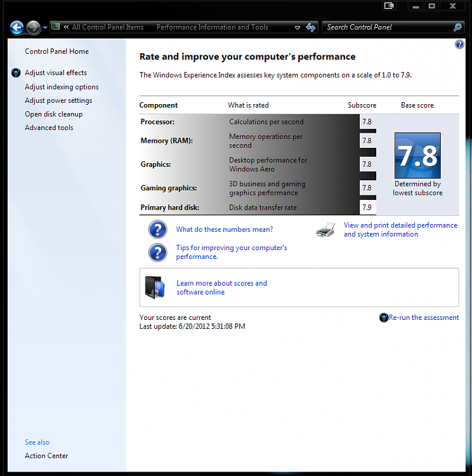472x476 pixels.
Task: Click the Back navigation arrow
Action: (x=16, y=28)
